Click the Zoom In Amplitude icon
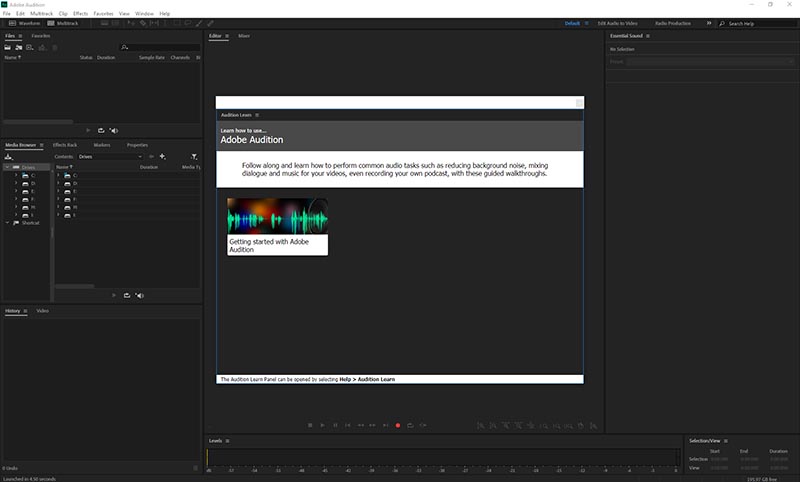The width and height of the screenshot is (800, 482). [481, 425]
